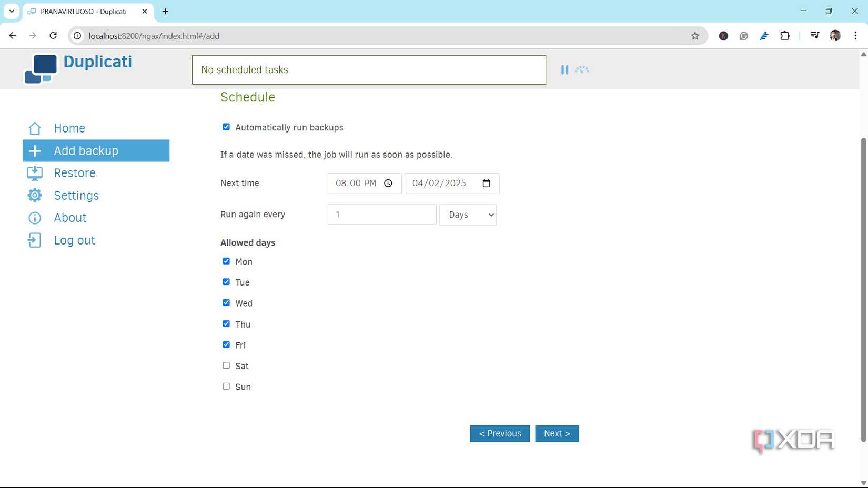Reload the browser page

53,36
